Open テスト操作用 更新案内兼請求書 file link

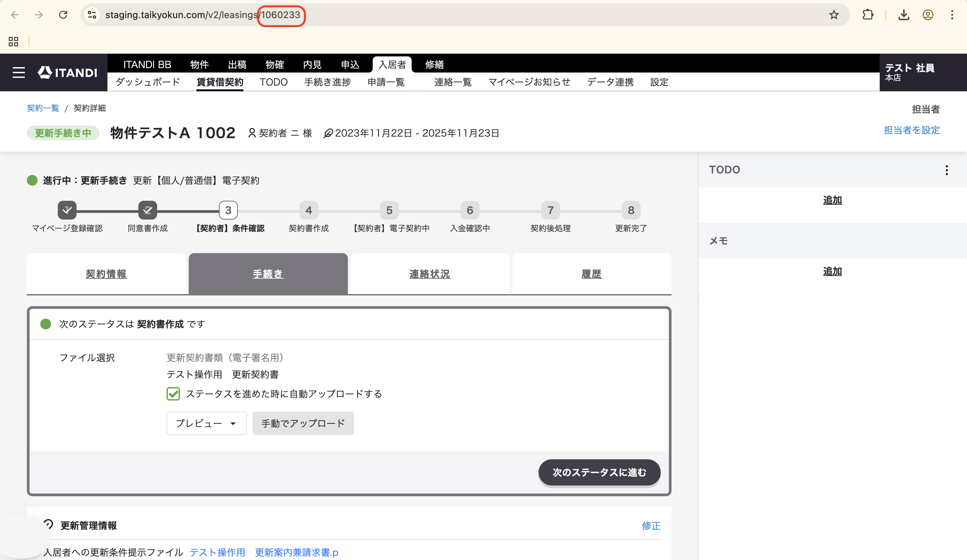tap(264, 552)
